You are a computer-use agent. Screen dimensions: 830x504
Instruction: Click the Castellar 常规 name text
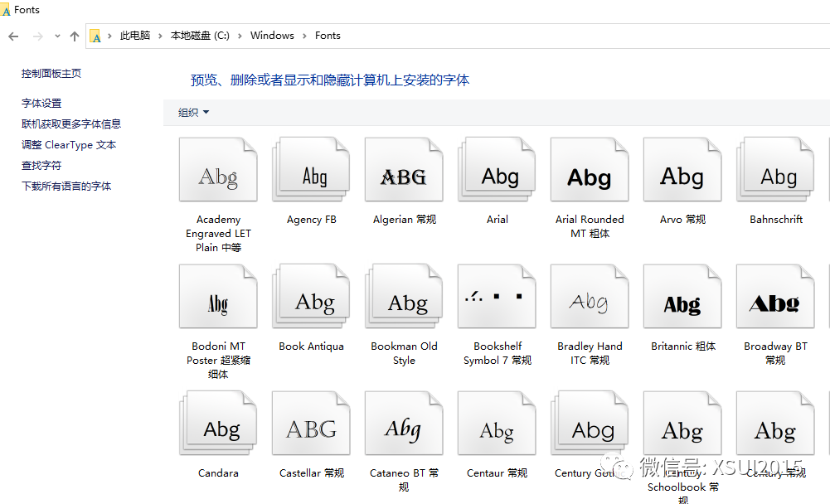(x=311, y=472)
